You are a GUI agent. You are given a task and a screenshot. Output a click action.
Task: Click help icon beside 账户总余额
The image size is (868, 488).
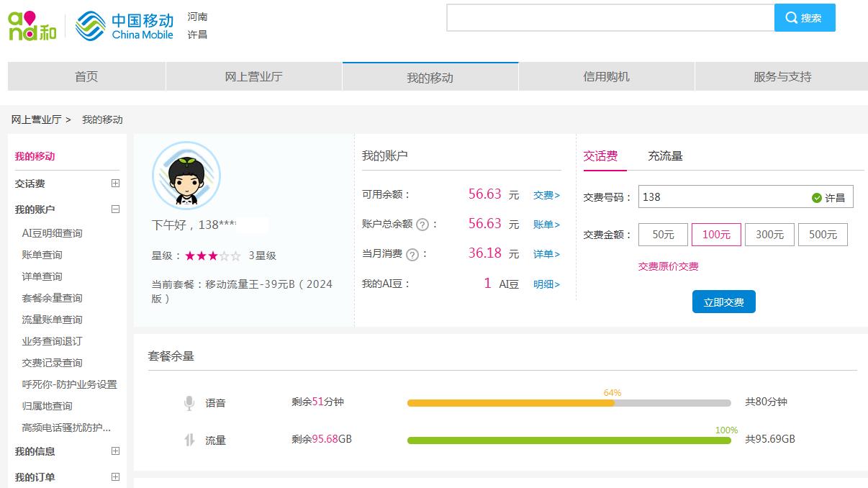[422, 225]
